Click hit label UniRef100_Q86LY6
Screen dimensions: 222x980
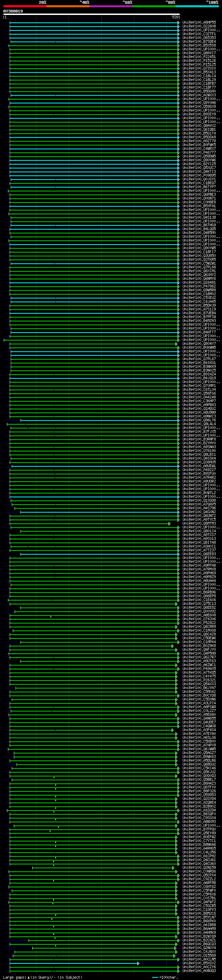pyautogui.click(x=199, y=420)
